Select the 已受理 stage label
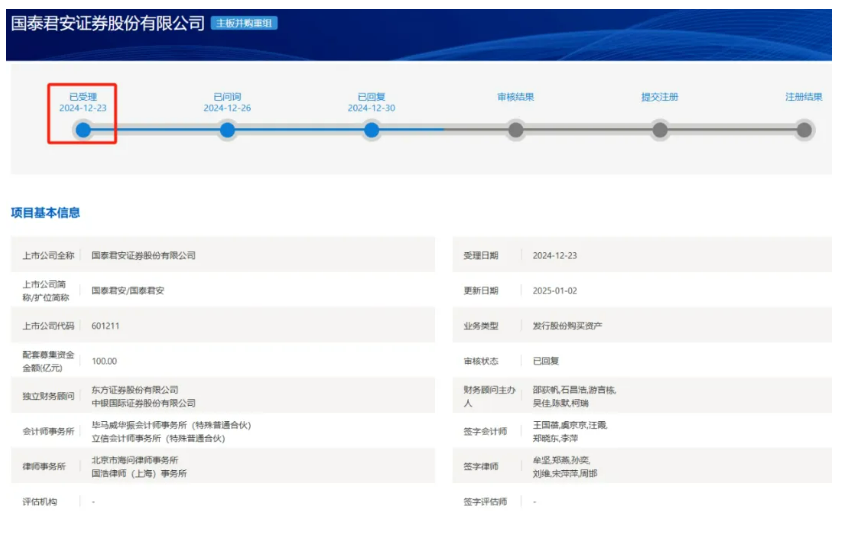843x534 pixels. coord(83,97)
